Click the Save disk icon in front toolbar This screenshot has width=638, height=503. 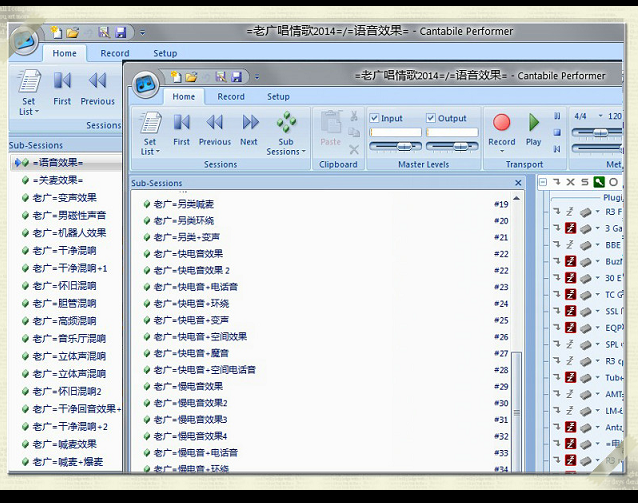[237, 77]
